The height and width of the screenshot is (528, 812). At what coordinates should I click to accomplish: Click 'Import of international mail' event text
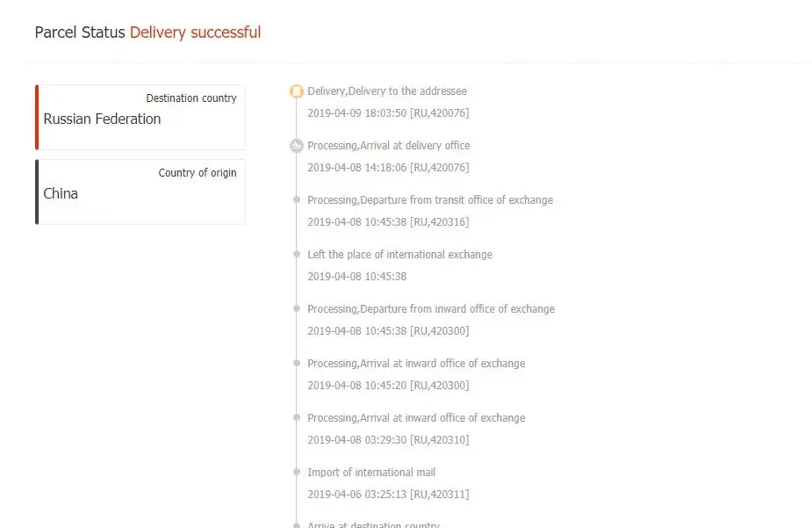click(371, 473)
